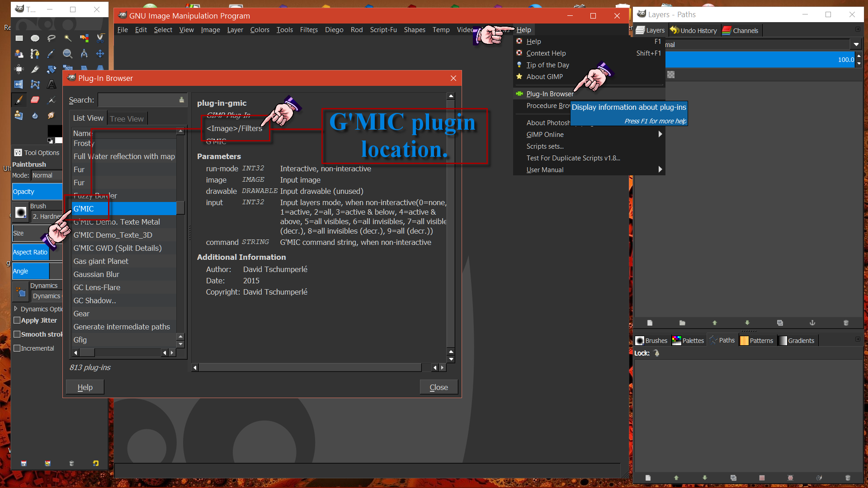This screenshot has height=488, width=868.
Task: Click the Help button in Plug-In Browser
Action: click(85, 387)
